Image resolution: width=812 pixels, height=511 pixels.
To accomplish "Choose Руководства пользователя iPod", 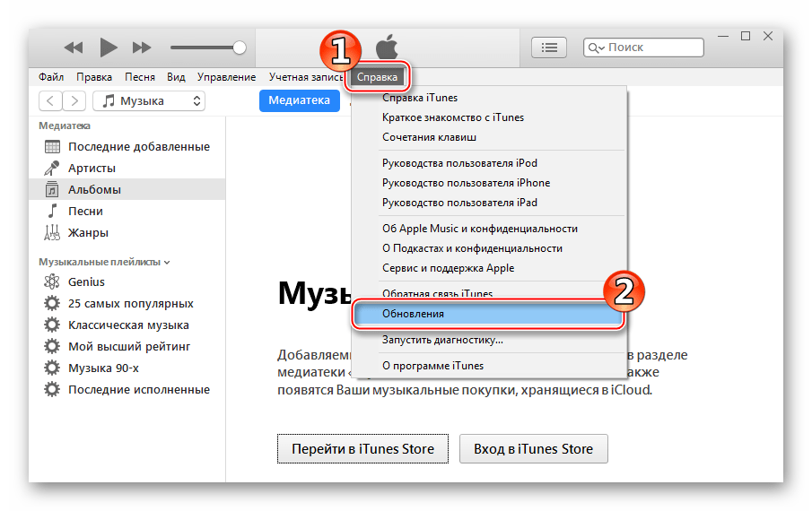I will tap(489, 163).
